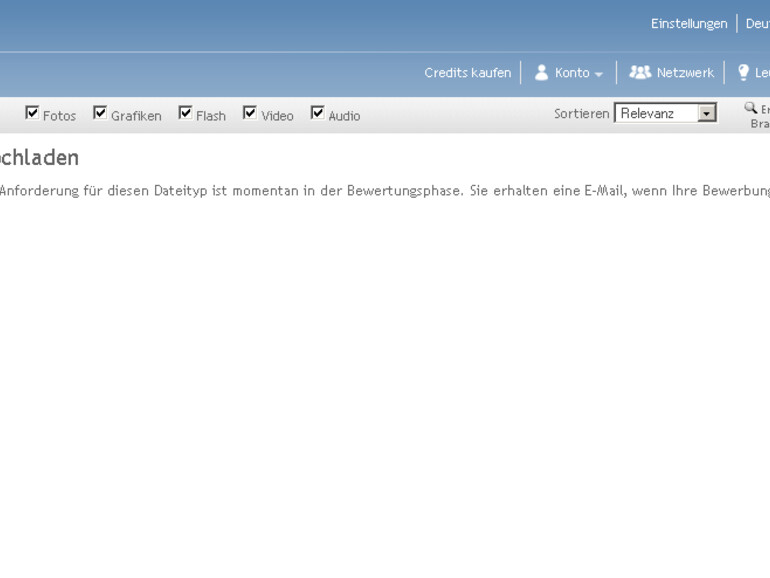Click the Netzwerk people icon
Screen dimensions: 770x578
tap(640, 72)
